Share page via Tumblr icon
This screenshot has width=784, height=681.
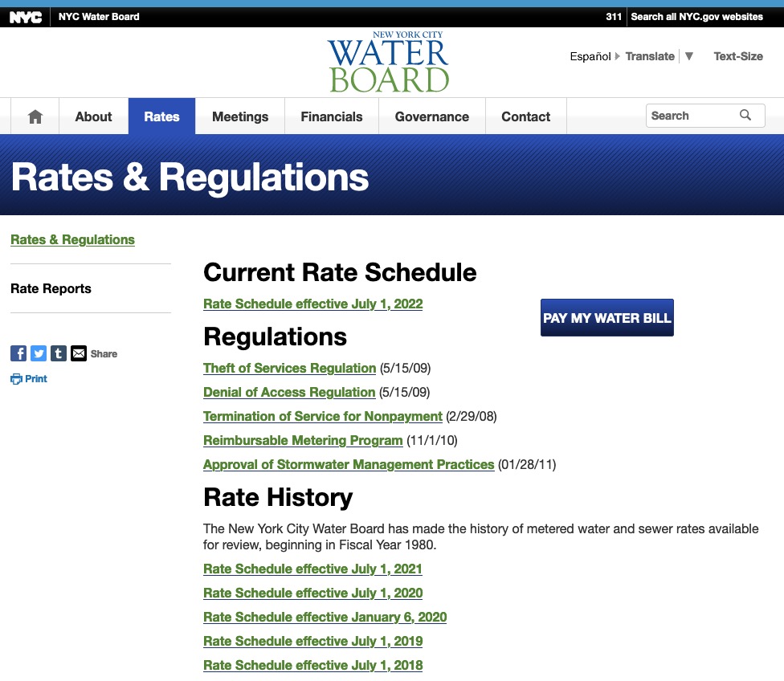click(59, 353)
